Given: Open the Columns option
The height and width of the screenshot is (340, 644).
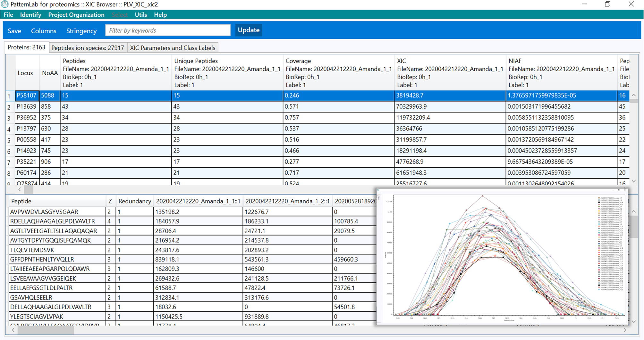Looking at the screenshot, I should 44,31.
